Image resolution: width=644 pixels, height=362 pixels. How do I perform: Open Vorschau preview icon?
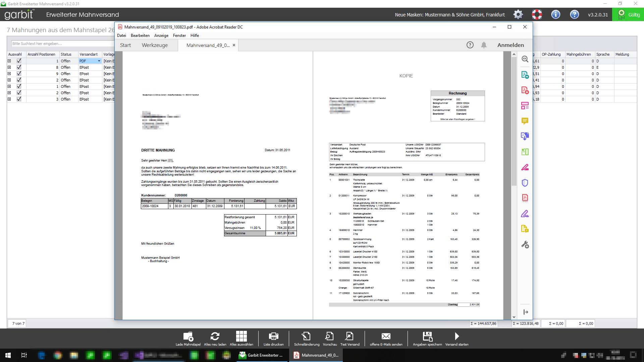329,337
